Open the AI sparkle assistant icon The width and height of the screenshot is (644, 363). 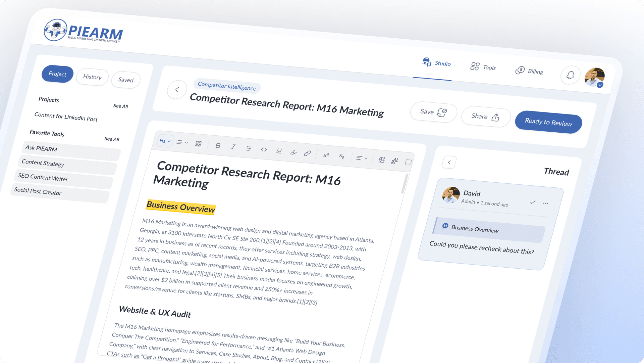tap(395, 161)
